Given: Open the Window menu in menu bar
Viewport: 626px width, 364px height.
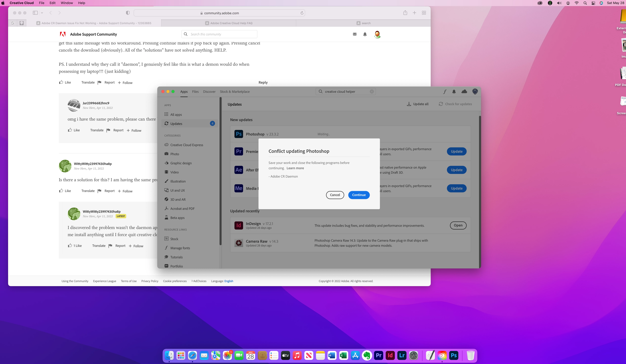Looking at the screenshot, I should [67, 3].
